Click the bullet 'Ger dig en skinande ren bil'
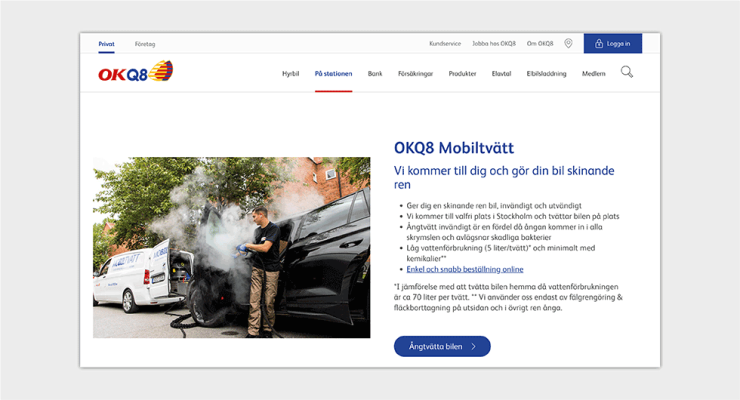 [494, 206]
